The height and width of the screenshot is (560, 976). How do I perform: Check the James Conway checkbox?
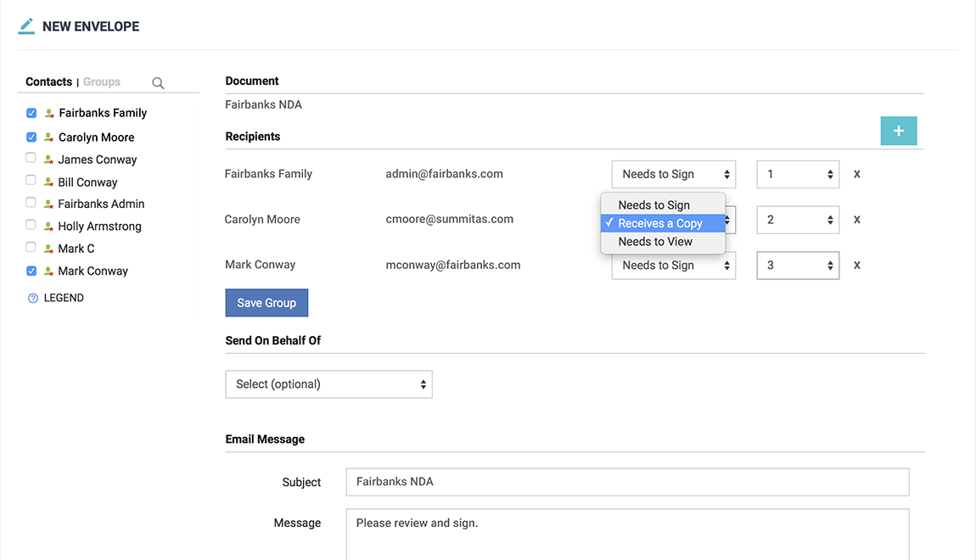click(x=31, y=159)
